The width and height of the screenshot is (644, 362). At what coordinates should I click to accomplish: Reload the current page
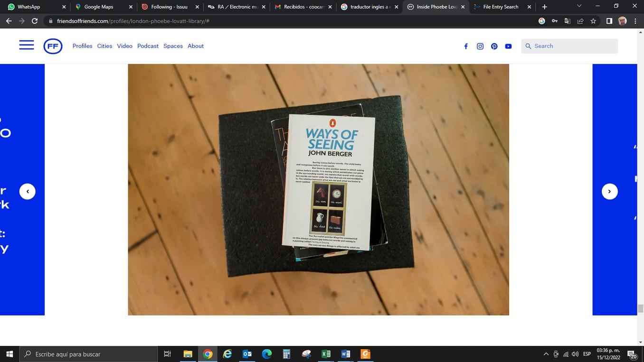tap(34, 21)
